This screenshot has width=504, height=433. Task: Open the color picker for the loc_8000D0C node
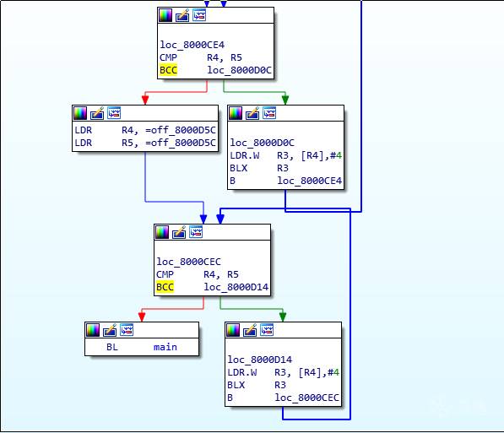click(236, 113)
